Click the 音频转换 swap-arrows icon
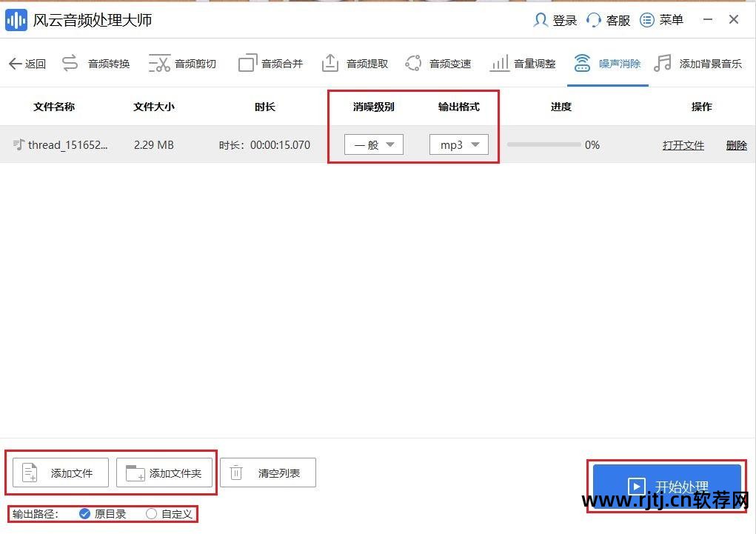This screenshot has height=534, width=756. [70, 63]
